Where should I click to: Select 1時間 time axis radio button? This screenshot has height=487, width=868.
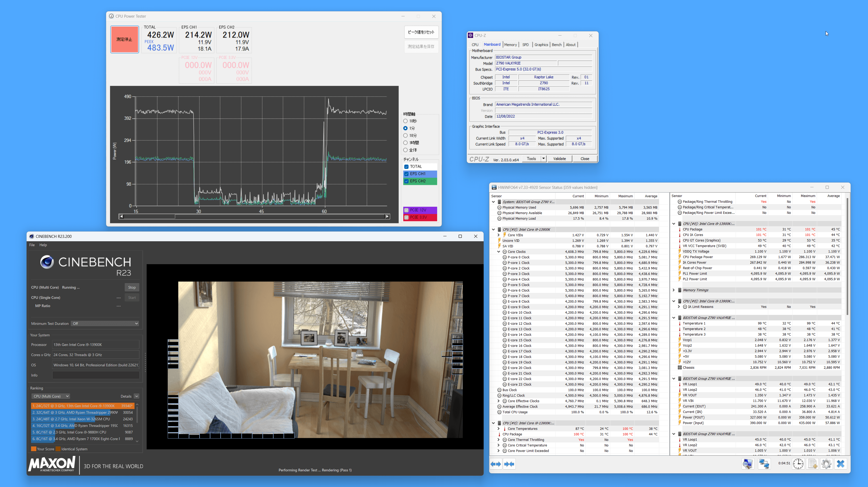(405, 143)
